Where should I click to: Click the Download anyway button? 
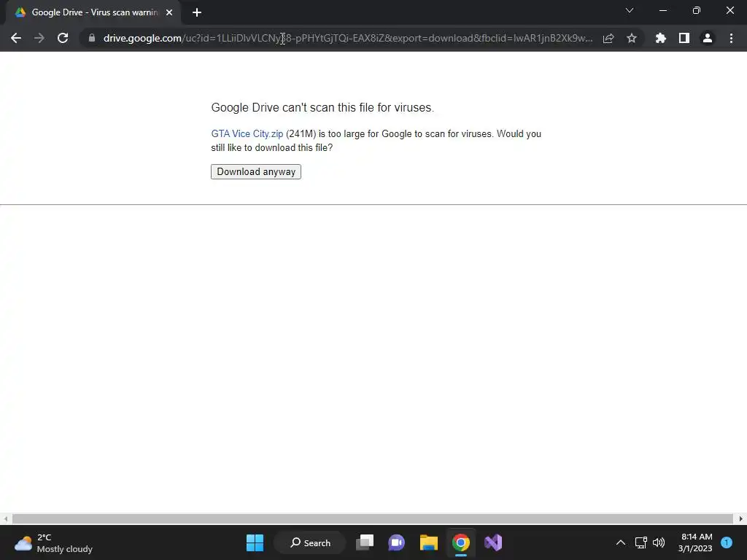coord(256,171)
